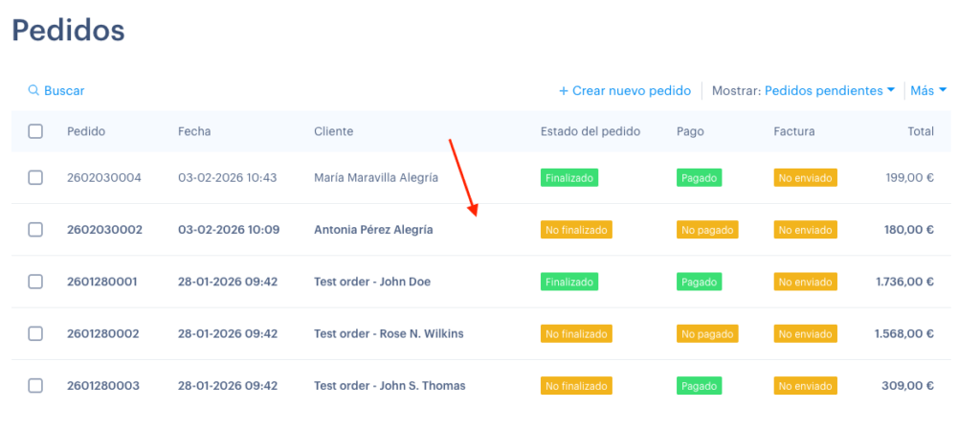Check the box for order 2602030004
This screenshot has height=431, width=980.
(x=35, y=177)
